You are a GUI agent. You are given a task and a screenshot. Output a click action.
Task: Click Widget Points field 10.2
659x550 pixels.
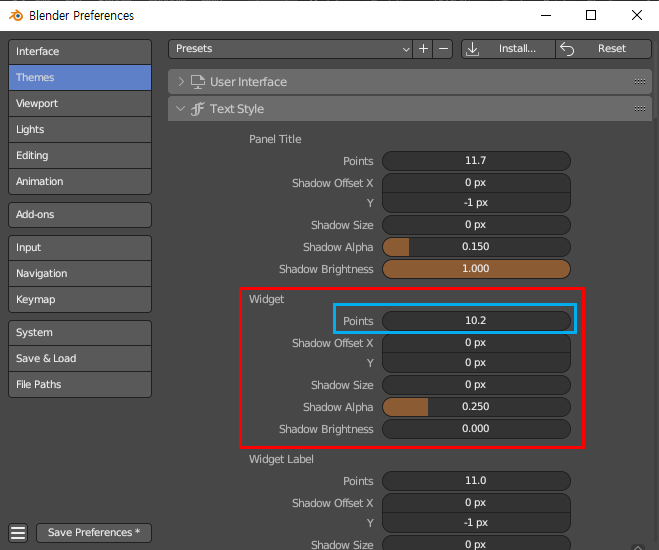click(476, 321)
